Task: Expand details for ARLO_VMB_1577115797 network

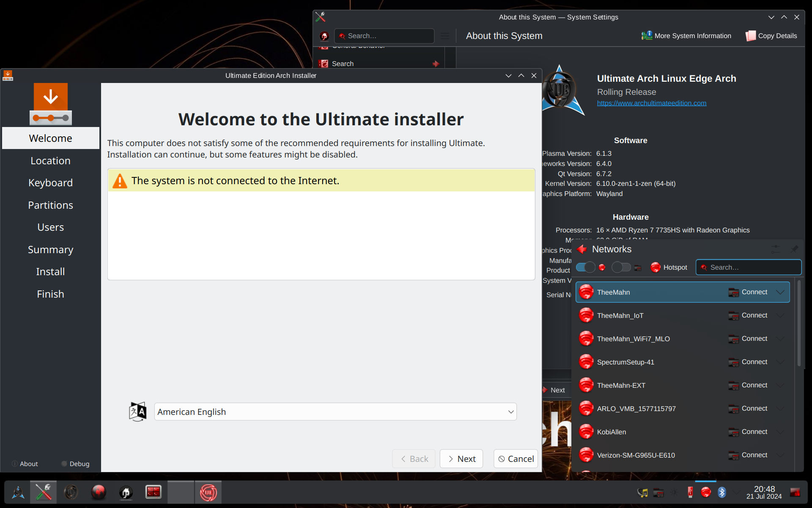Action: tap(780, 409)
